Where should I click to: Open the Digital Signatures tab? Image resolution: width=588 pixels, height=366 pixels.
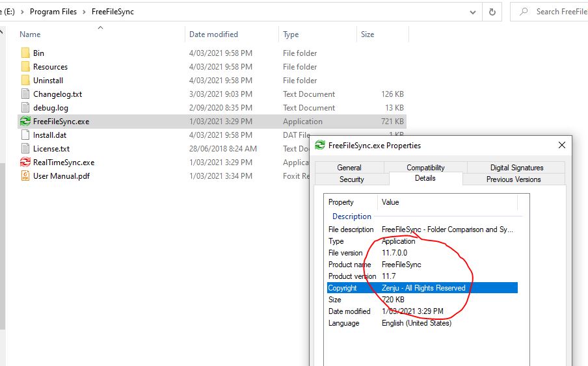516,168
